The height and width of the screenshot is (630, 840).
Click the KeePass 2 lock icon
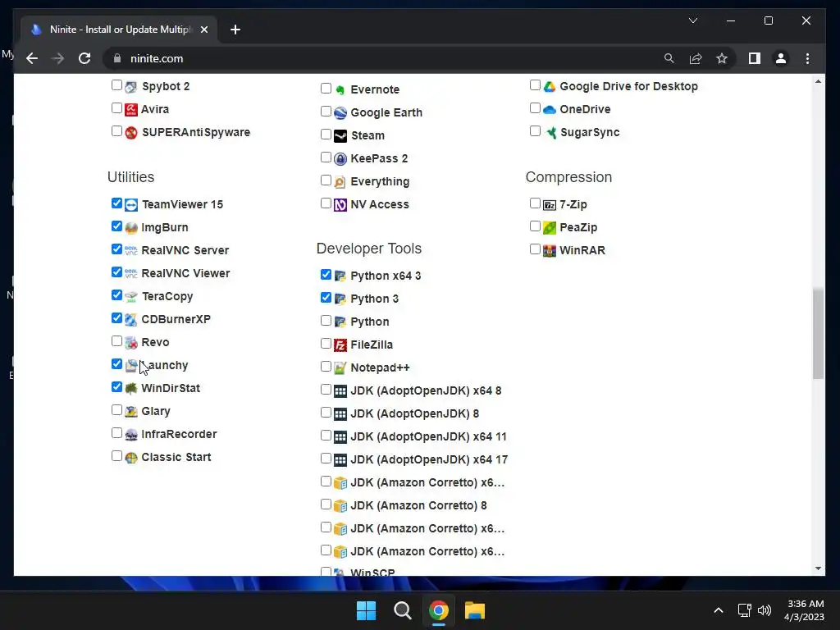340,158
